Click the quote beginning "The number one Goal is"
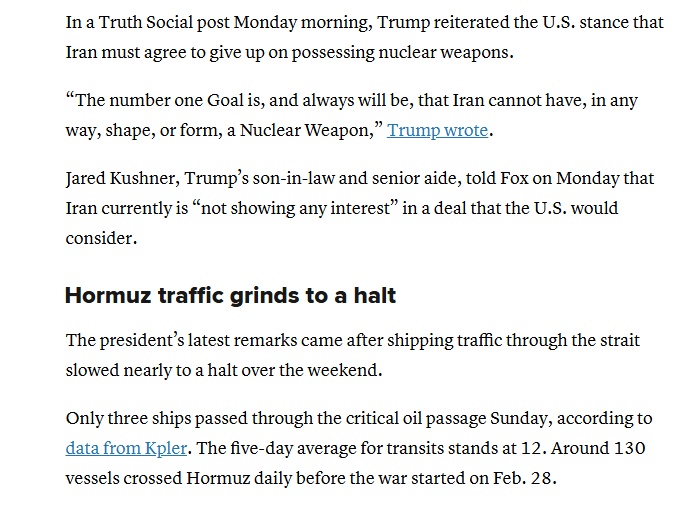This screenshot has width=697, height=516. point(352,115)
